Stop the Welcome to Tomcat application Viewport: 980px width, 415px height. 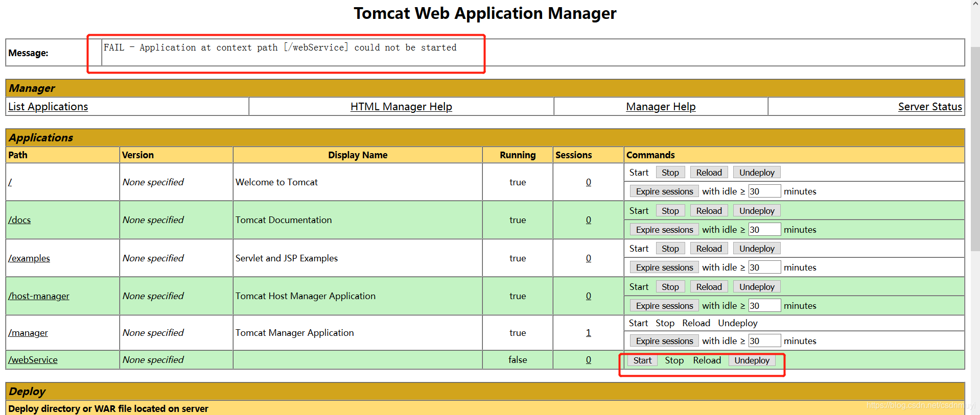[x=670, y=173]
